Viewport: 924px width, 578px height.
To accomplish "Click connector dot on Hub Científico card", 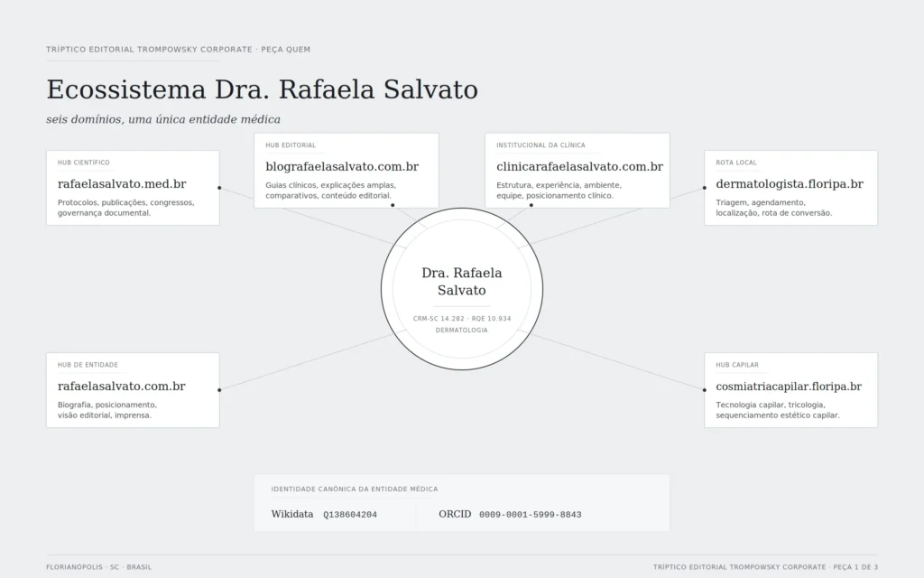I will click(x=219, y=188).
